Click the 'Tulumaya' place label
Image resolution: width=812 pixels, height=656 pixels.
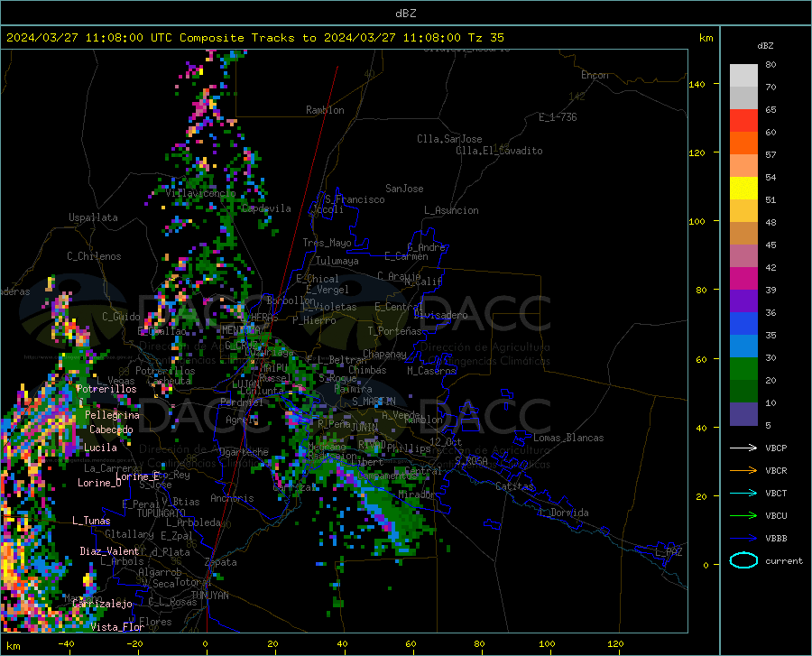(337, 261)
